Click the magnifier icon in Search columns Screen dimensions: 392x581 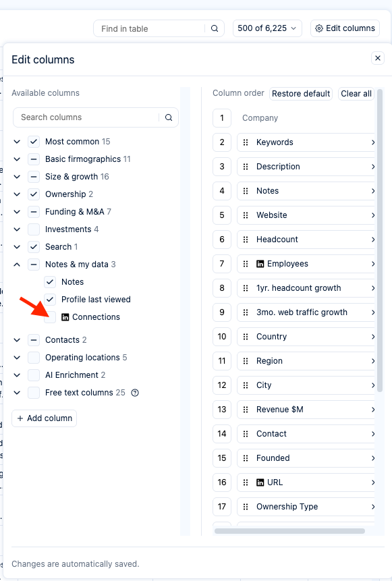coord(169,117)
